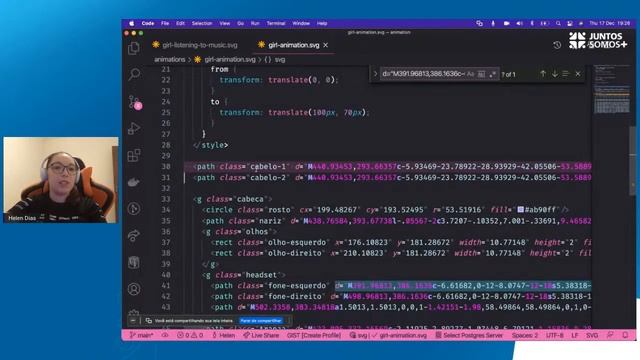Open timeline history icon at editor top right
This screenshot has height=360, width=640.
(x=557, y=45)
